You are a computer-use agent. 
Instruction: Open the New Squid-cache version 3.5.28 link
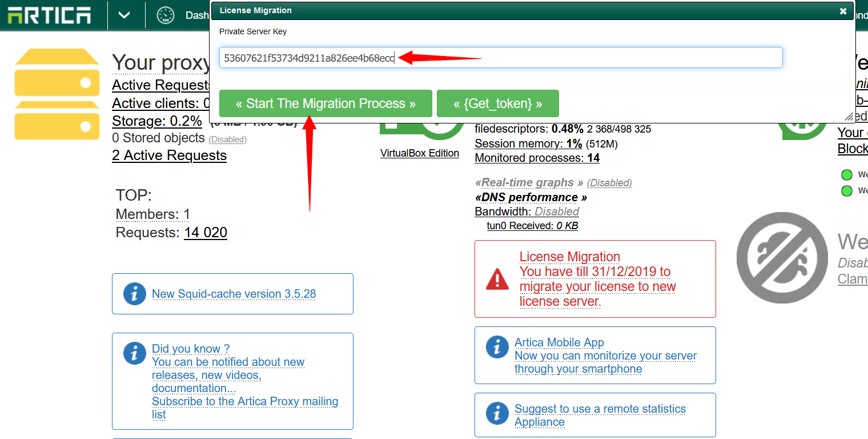(234, 293)
